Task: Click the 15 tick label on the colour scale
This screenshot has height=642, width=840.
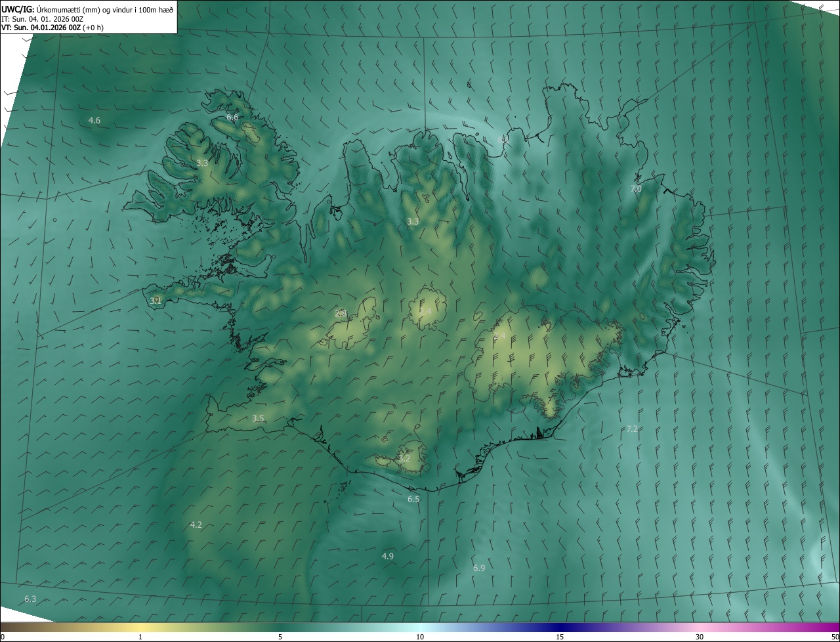Action: (560, 637)
